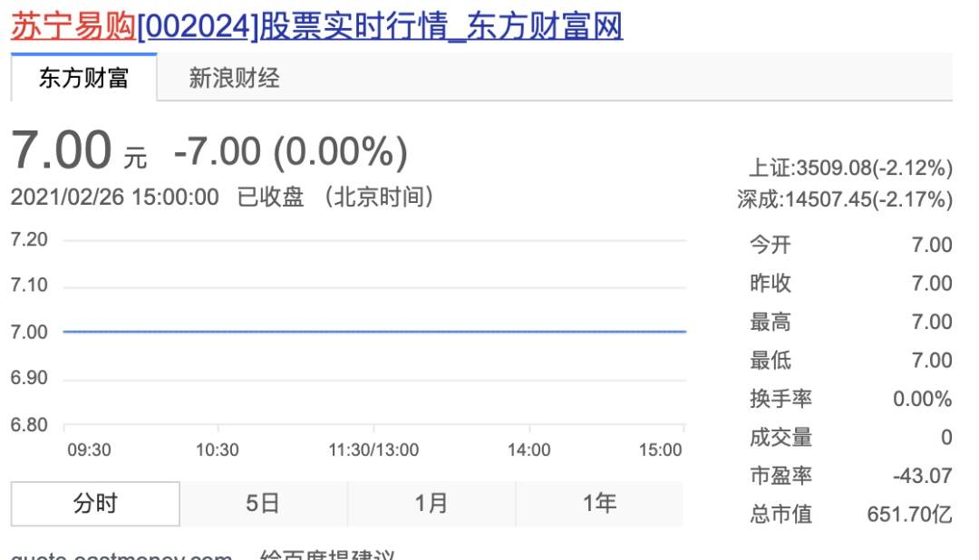The width and height of the screenshot is (979, 560).
Task: Click the blue 7.00 price line in chart
Action: [x=374, y=332]
